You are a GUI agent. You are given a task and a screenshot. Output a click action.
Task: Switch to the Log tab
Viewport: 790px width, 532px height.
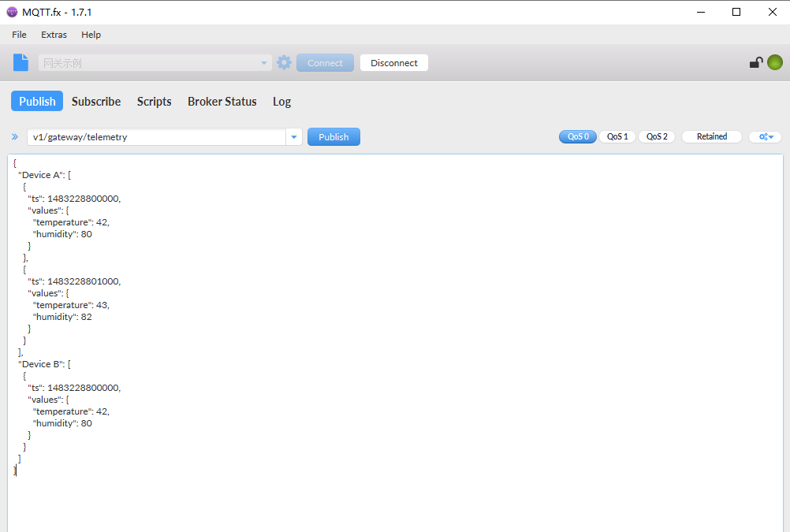(281, 101)
